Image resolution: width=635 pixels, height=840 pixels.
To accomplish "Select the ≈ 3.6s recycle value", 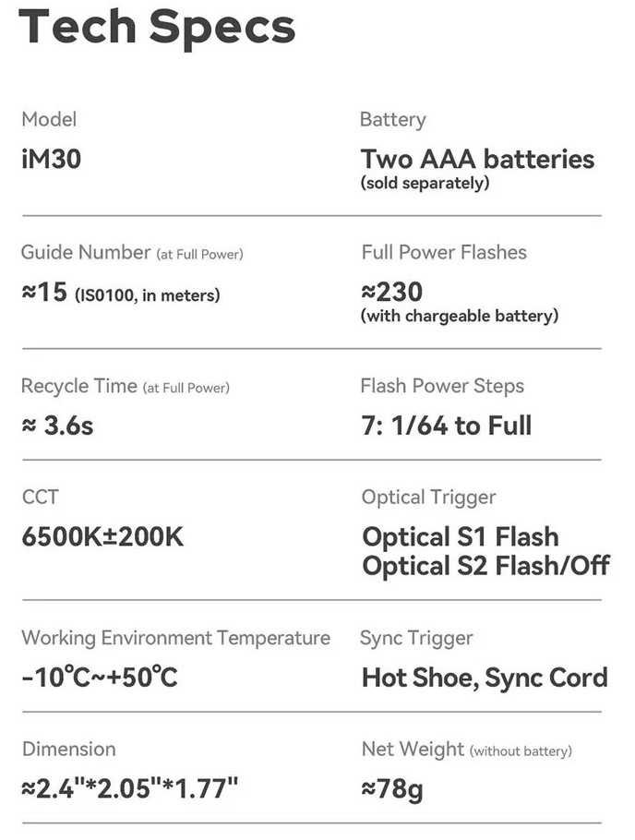I will point(57,426).
